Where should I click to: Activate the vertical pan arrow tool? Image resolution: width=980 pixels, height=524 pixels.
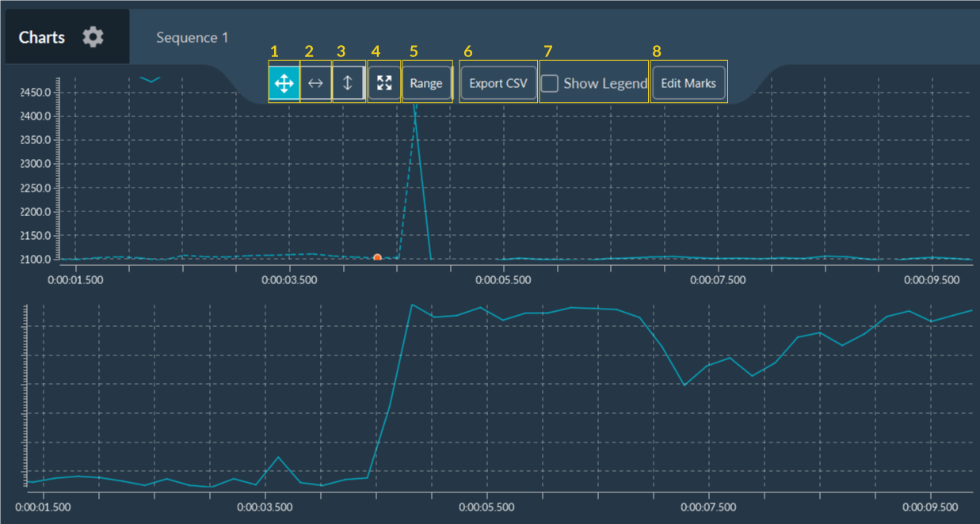pyautogui.click(x=347, y=82)
